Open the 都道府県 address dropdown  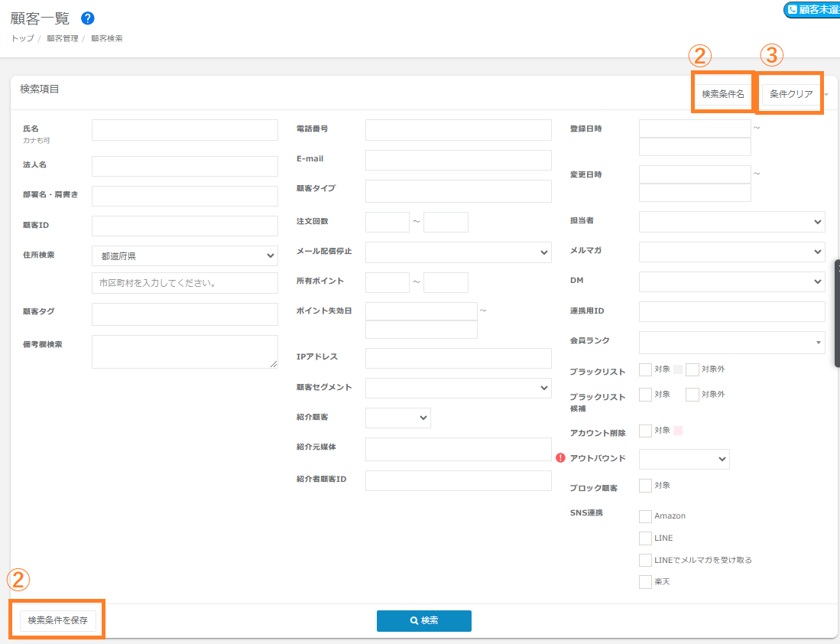[x=185, y=255]
